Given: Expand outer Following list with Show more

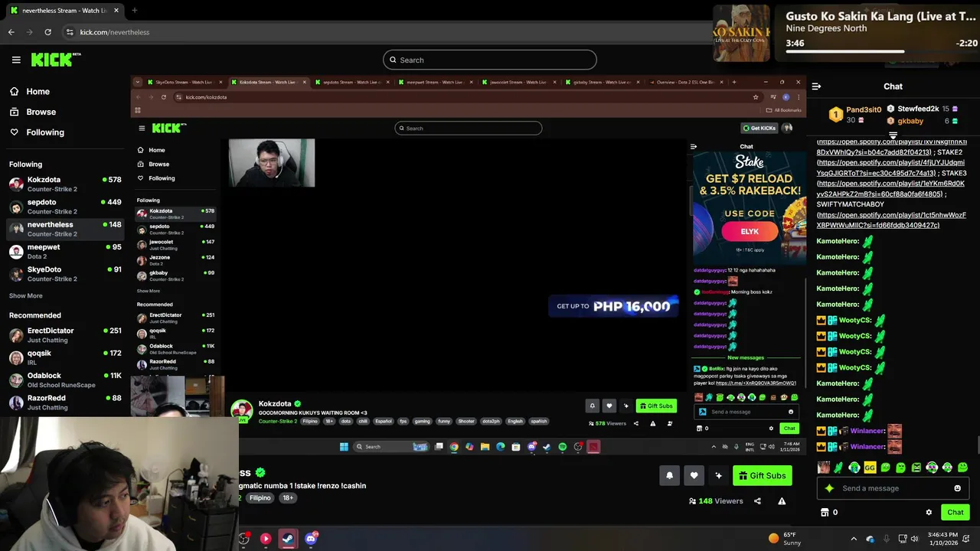Looking at the screenshot, I should (x=26, y=295).
